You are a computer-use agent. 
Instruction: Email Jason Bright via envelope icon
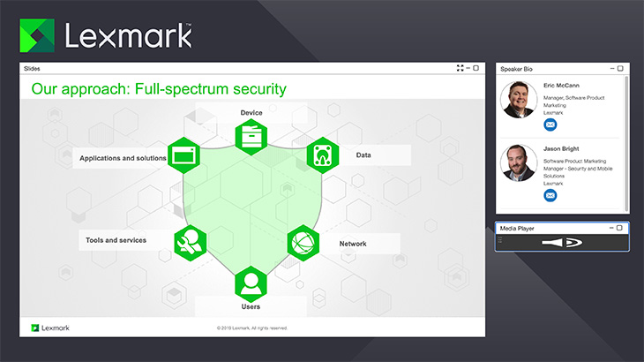(x=550, y=195)
